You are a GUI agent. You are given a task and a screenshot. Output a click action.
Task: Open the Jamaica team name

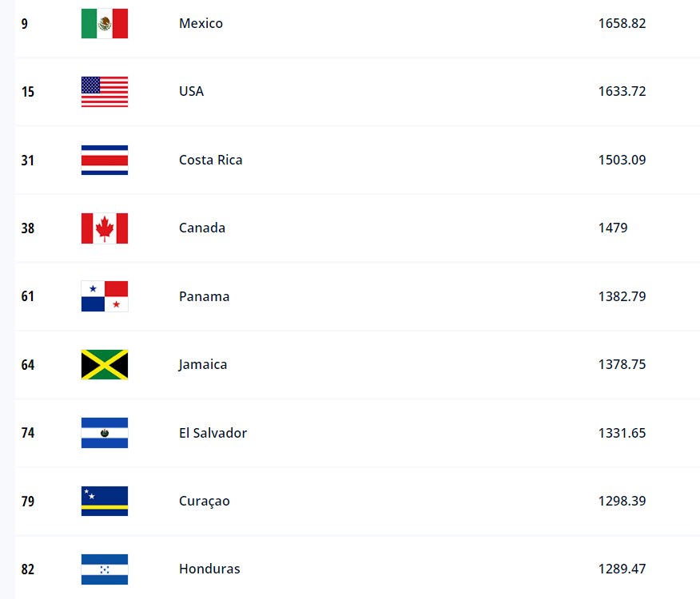203,365
